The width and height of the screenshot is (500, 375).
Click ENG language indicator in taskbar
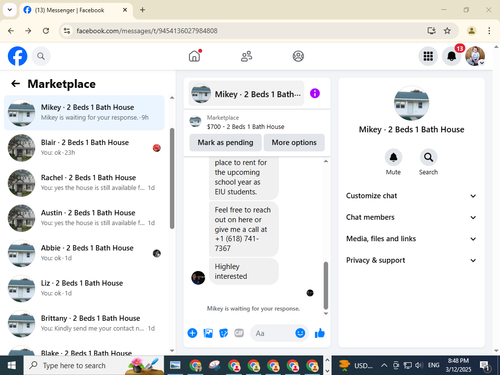click(x=433, y=365)
